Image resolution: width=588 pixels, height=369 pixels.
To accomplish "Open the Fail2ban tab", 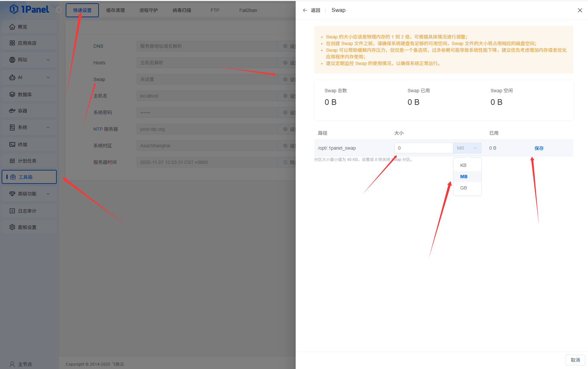I will click(248, 10).
